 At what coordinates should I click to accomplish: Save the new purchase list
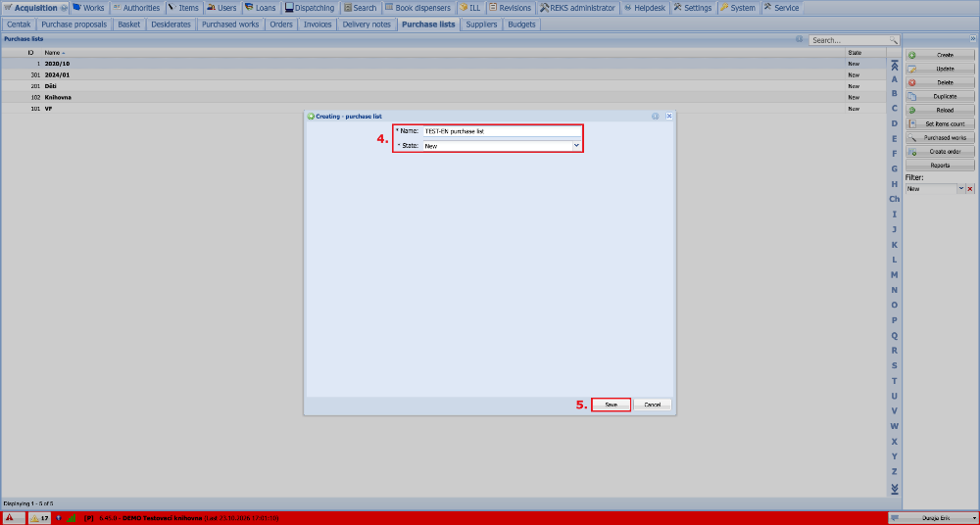pos(612,405)
